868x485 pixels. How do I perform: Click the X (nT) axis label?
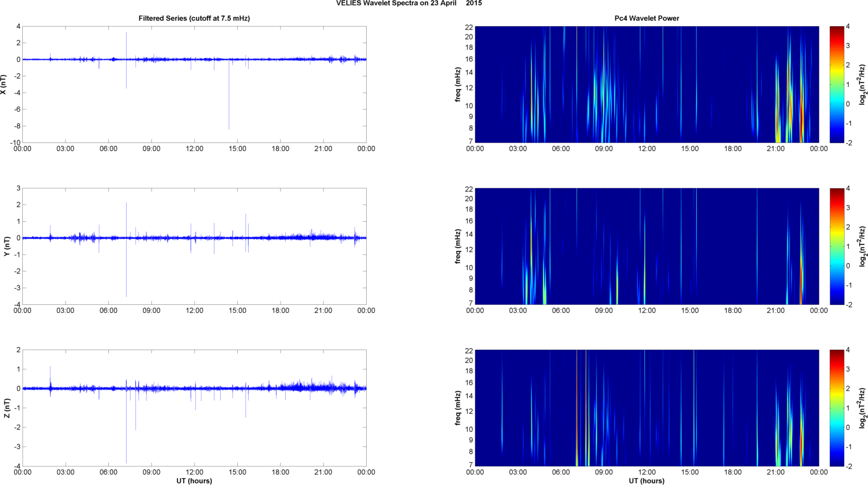coord(3,84)
